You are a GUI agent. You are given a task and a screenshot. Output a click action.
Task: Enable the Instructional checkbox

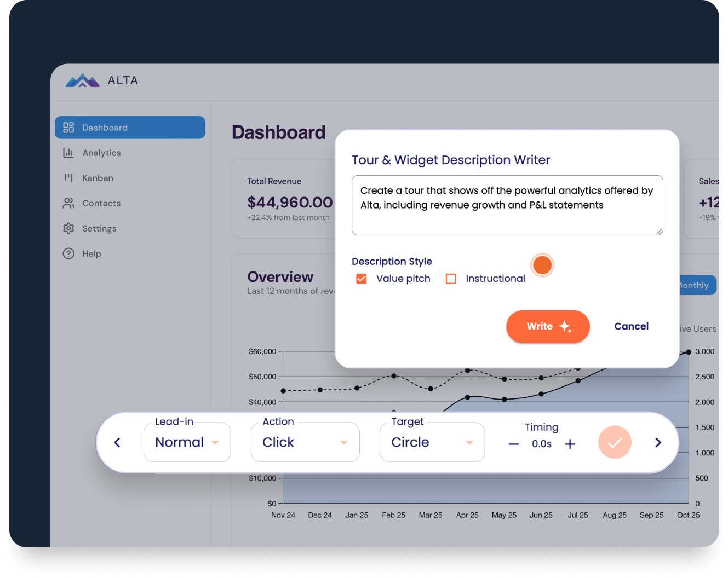point(451,279)
